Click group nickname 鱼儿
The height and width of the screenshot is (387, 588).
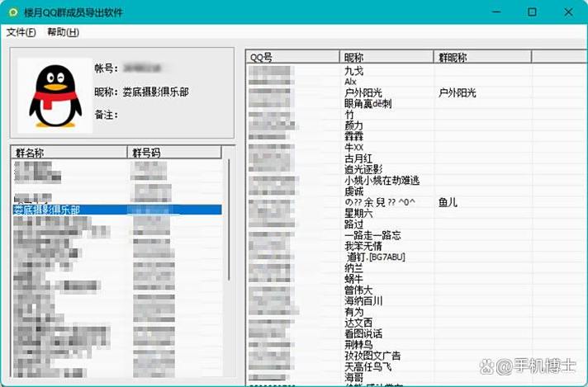point(448,203)
